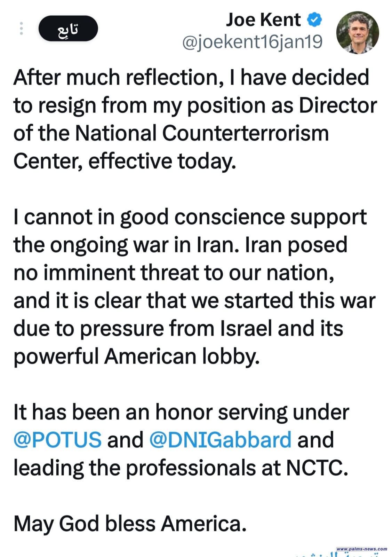
Task: Click the "leading the professionals at NCTC" line
Action: tap(181, 468)
